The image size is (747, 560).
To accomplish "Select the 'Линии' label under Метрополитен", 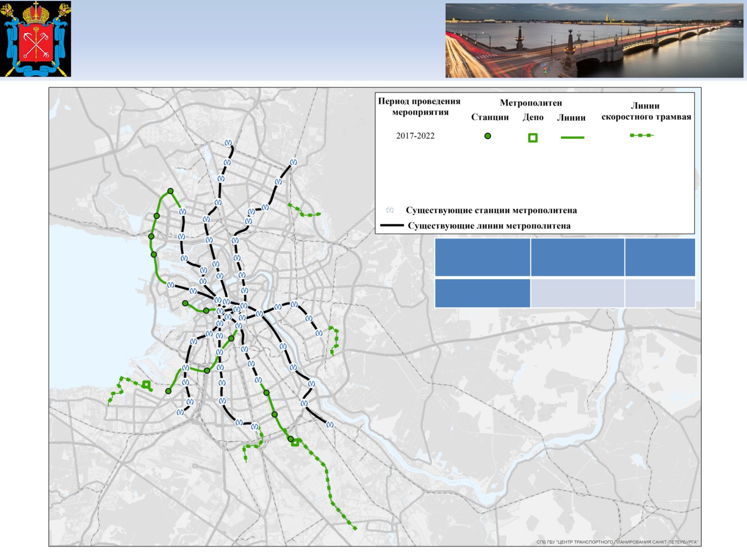I will coord(571,118).
